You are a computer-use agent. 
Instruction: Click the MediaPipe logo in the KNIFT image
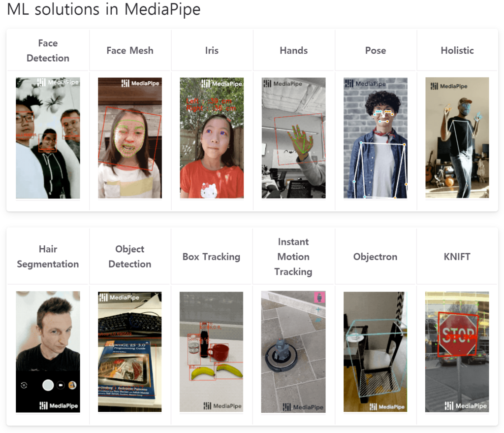[x=465, y=405]
